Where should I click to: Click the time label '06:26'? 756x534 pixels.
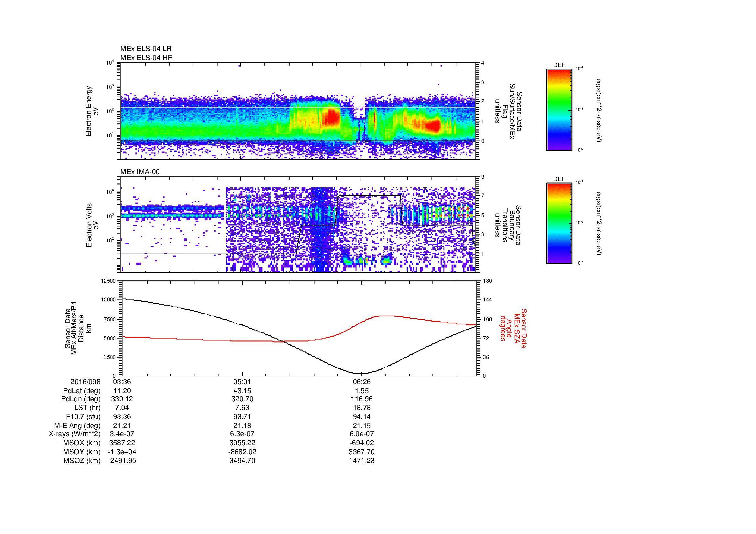(362, 382)
